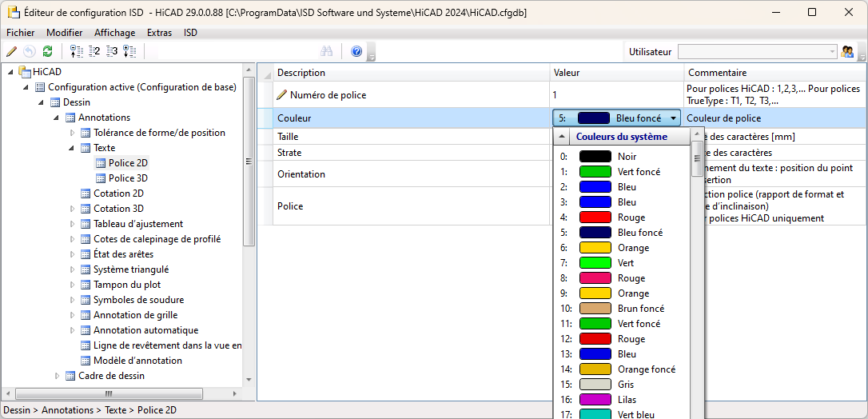This screenshot has width=868, height=419.
Task: Collapse the HiCAD root node
Action: click(x=11, y=72)
